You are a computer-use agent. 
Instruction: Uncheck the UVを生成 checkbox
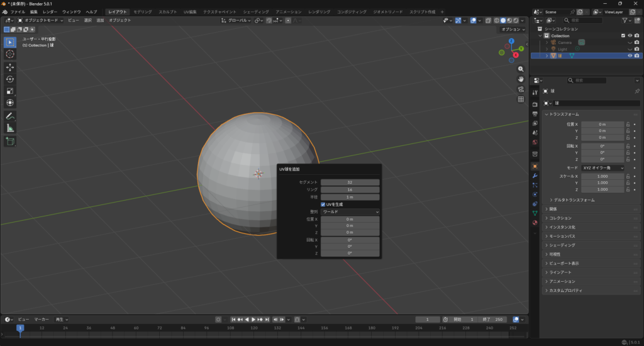(x=323, y=204)
